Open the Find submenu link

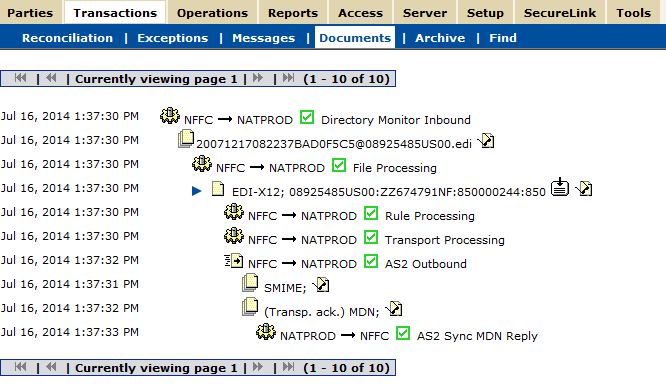pyautogui.click(x=503, y=38)
